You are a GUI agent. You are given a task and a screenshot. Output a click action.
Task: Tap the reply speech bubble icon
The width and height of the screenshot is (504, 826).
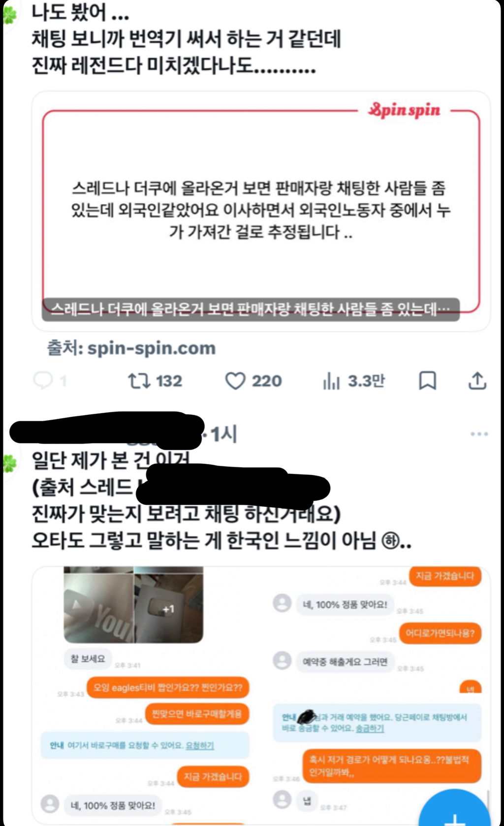coord(43,381)
